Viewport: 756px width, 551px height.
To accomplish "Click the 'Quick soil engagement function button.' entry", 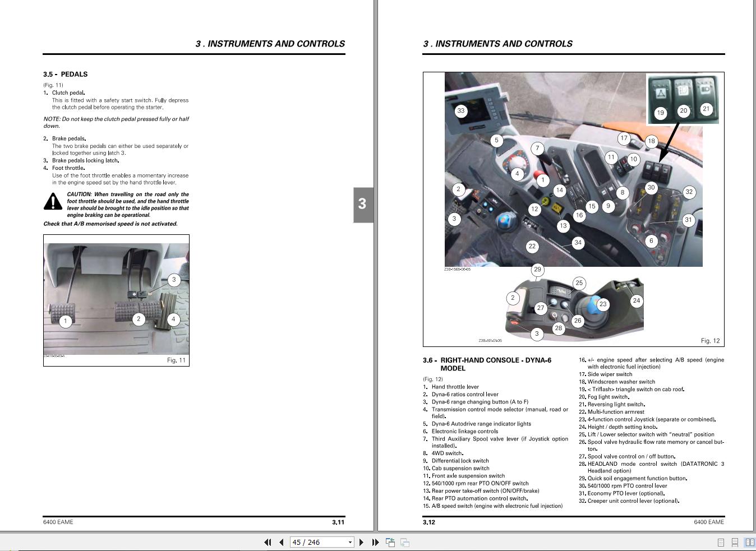I will [637, 479].
